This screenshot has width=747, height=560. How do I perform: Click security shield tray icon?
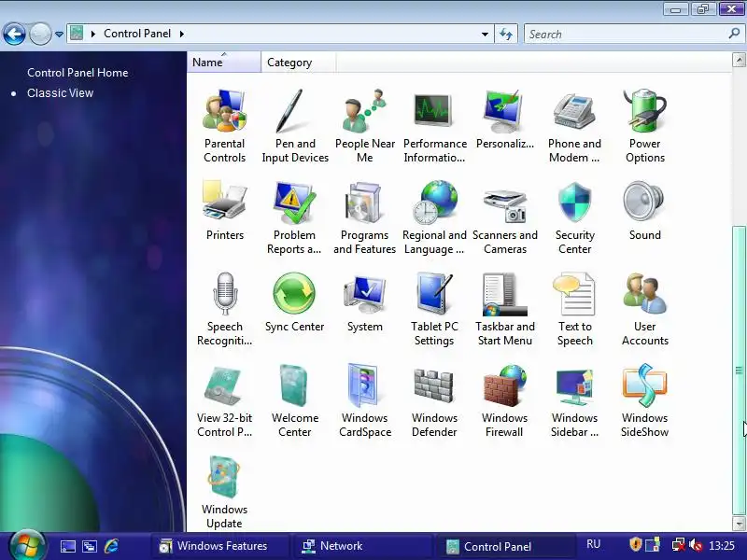[636, 544]
